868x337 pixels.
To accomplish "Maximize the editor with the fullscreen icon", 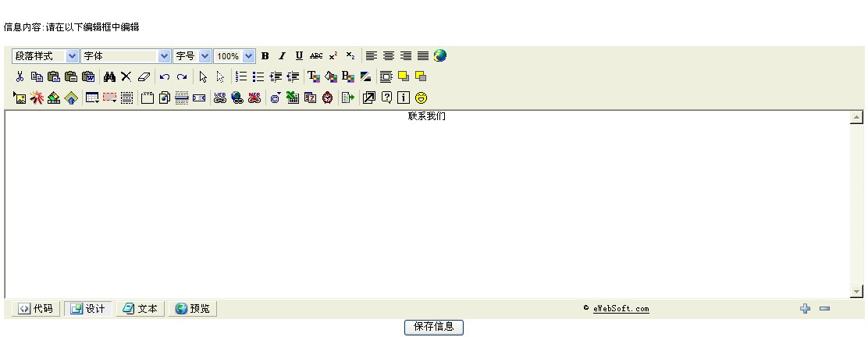I will [x=368, y=98].
